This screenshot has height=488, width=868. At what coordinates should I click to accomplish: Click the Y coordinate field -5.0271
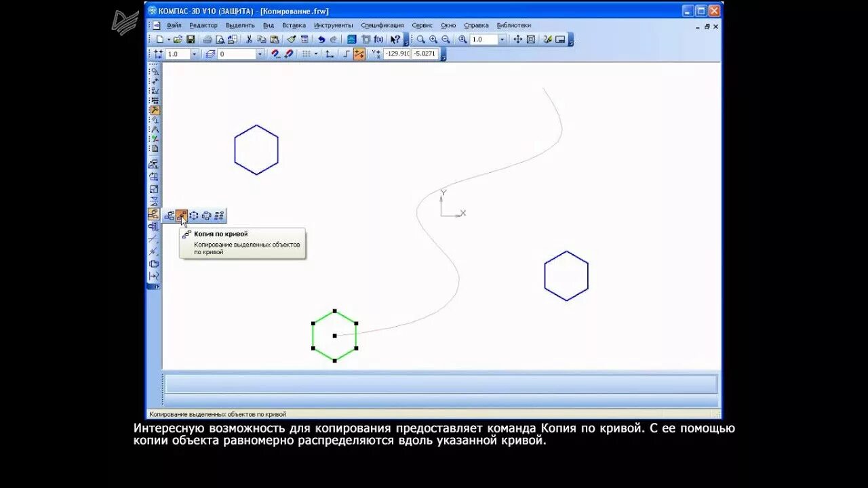425,54
